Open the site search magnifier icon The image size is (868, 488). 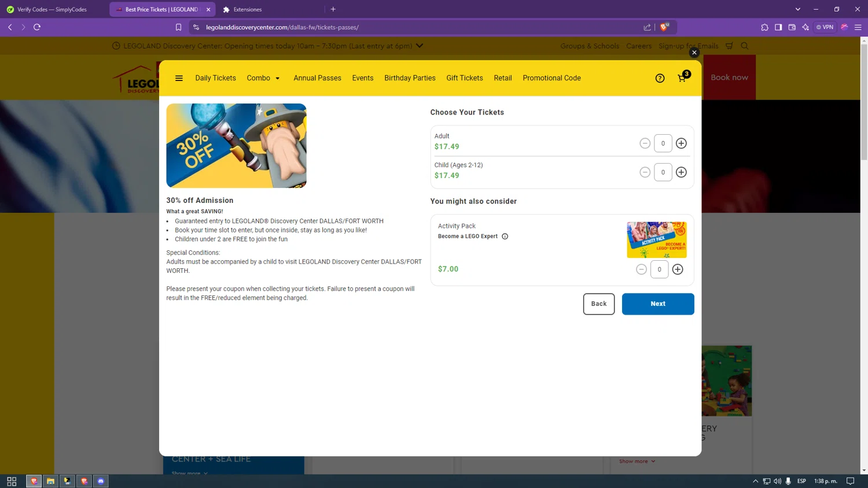[x=745, y=46]
